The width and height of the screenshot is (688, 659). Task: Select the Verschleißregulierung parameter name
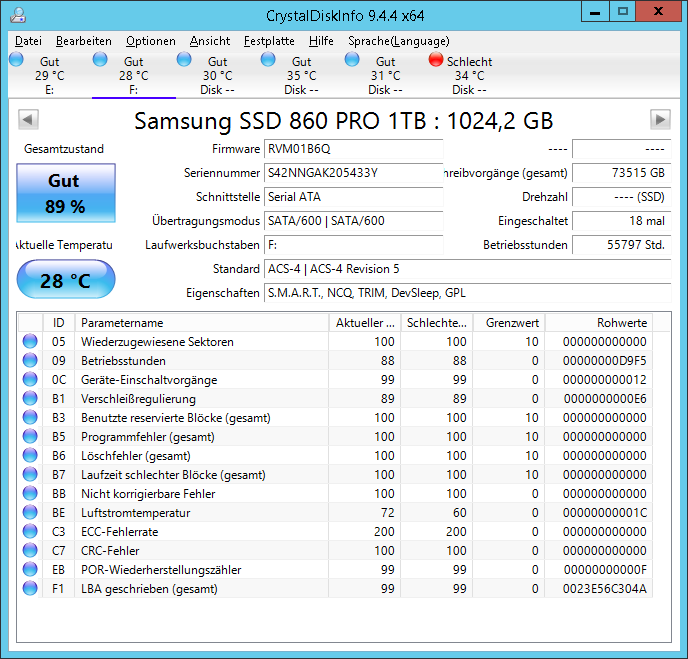click(x=138, y=399)
